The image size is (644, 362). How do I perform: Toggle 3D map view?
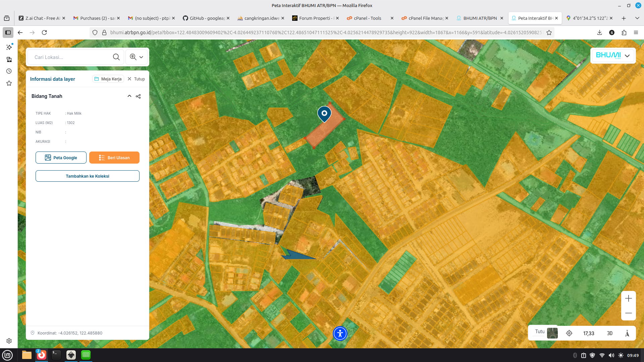[x=609, y=333]
